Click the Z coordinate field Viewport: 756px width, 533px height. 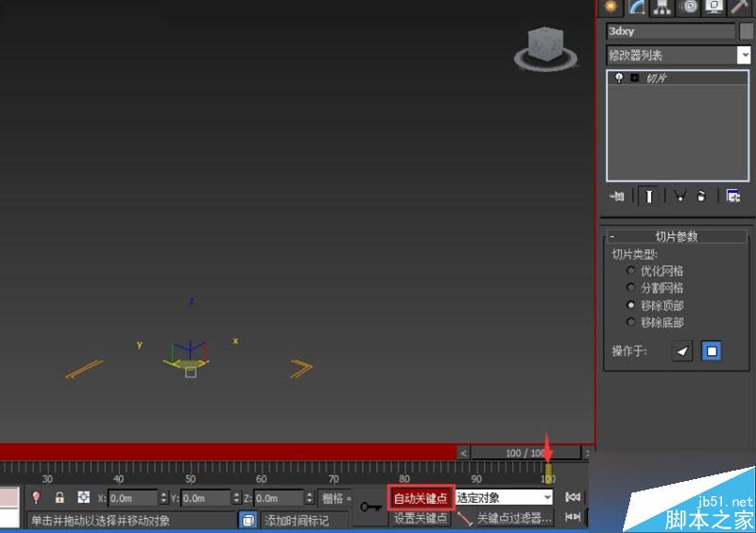279,498
